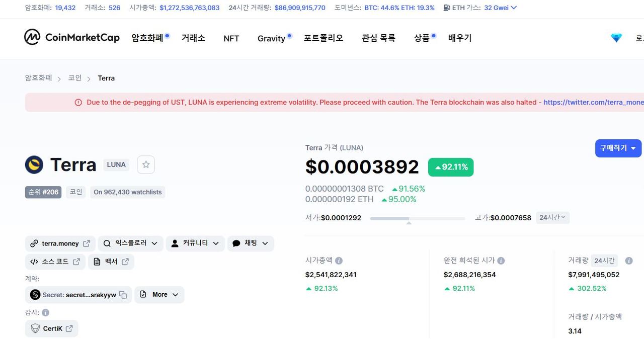Click the green 92.11% price change badge
Screen dimensions: 644x339
pyautogui.click(x=451, y=167)
